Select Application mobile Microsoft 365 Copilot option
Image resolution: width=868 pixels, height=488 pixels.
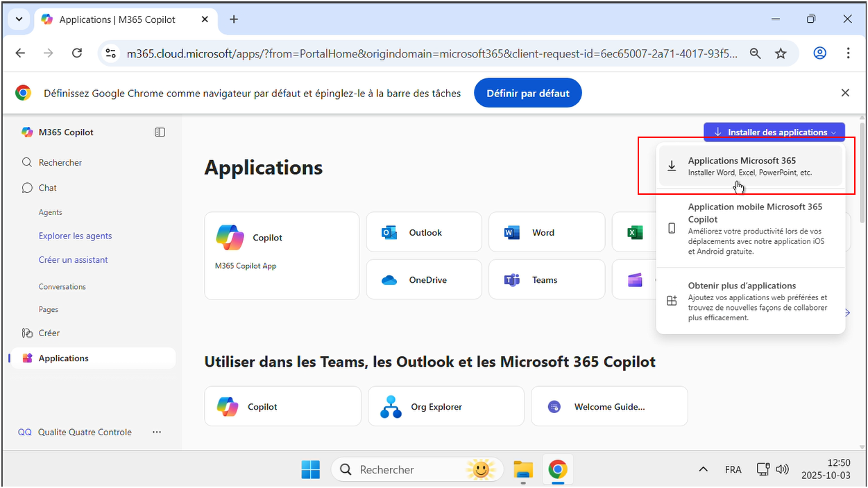click(x=749, y=228)
